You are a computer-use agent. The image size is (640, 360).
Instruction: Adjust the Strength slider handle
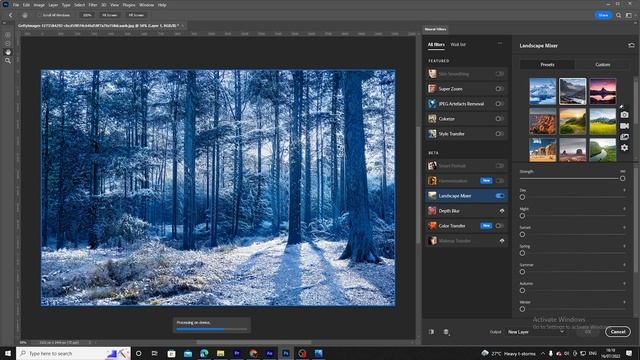tap(622, 178)
